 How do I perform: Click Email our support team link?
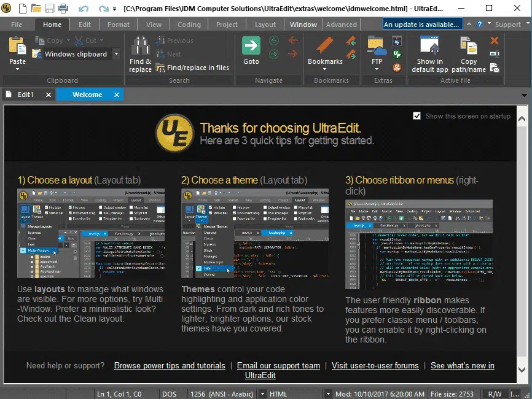pyautogui.click(x=278, y=365)
